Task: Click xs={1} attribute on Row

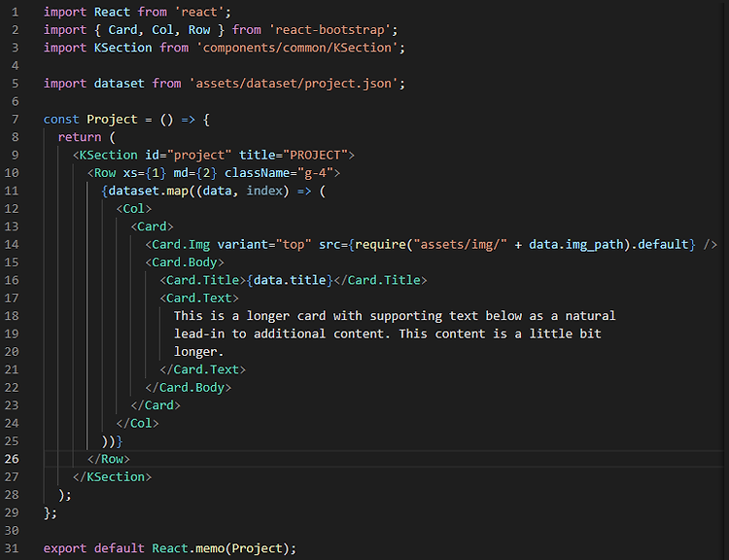Action: (145, 173)
